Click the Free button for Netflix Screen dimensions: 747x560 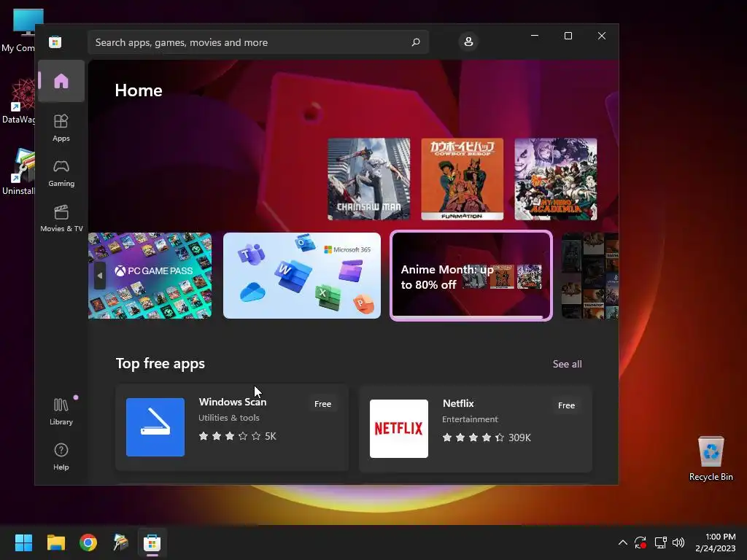[x=566, y=405]
